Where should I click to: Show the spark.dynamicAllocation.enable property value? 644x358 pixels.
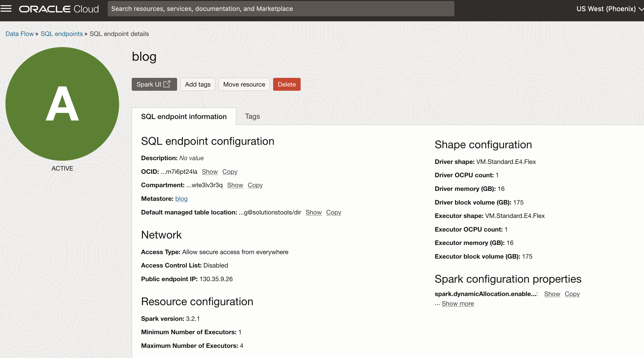click(552, 294)
